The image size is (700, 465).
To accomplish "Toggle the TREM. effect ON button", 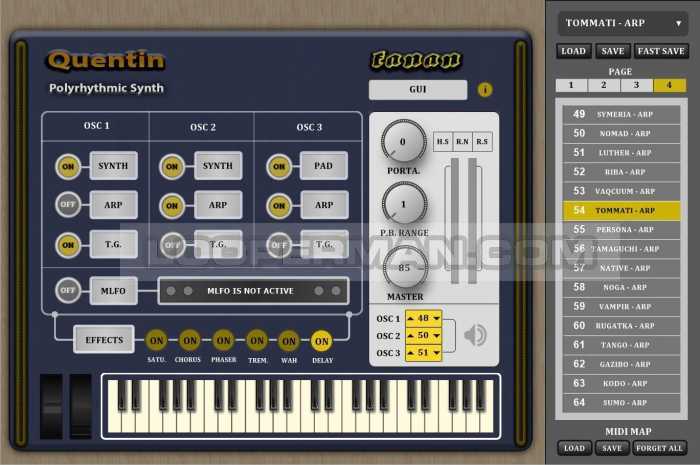I will [257, 341].
